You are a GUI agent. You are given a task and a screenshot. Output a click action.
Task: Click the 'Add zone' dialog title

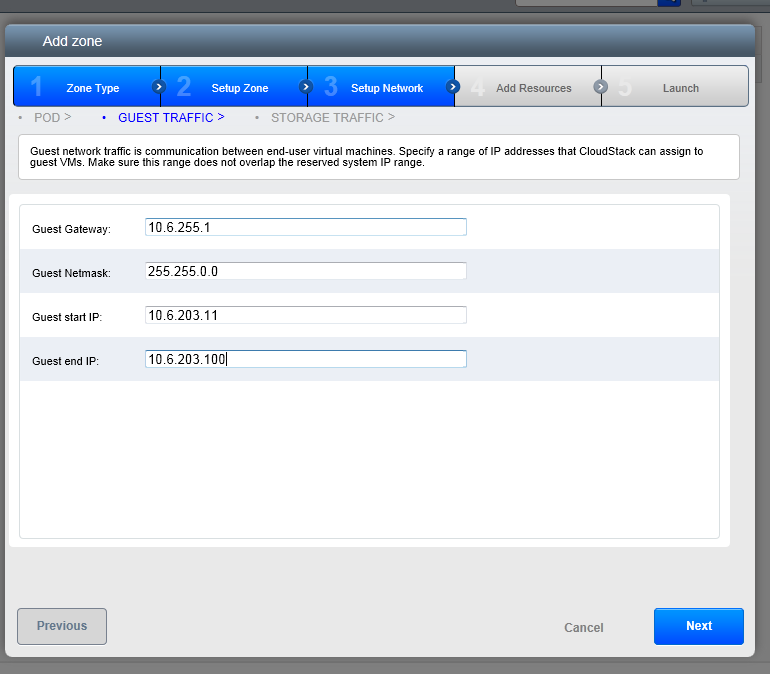(x=72, y=41)
